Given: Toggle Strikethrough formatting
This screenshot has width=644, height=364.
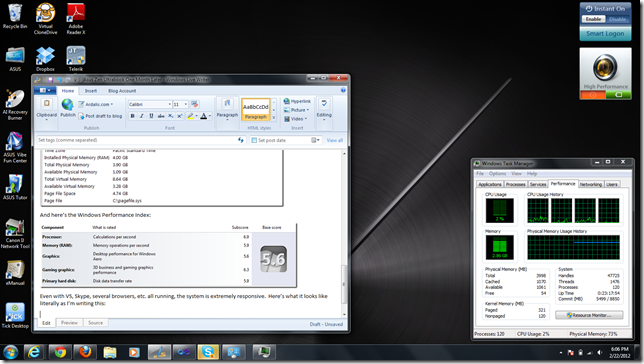Looking at the screenshot, I should click(161, 116).
